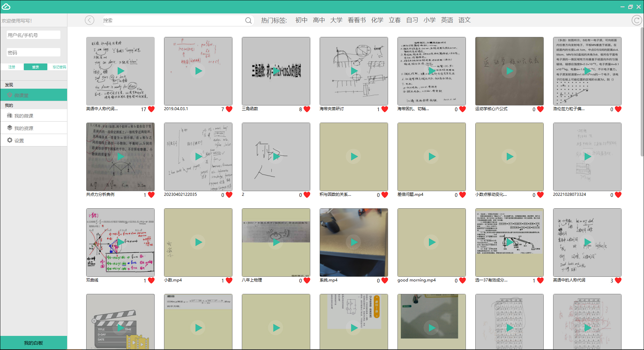
Task: Click the heart for good morning.mp4
Action: tap(463, 280)
